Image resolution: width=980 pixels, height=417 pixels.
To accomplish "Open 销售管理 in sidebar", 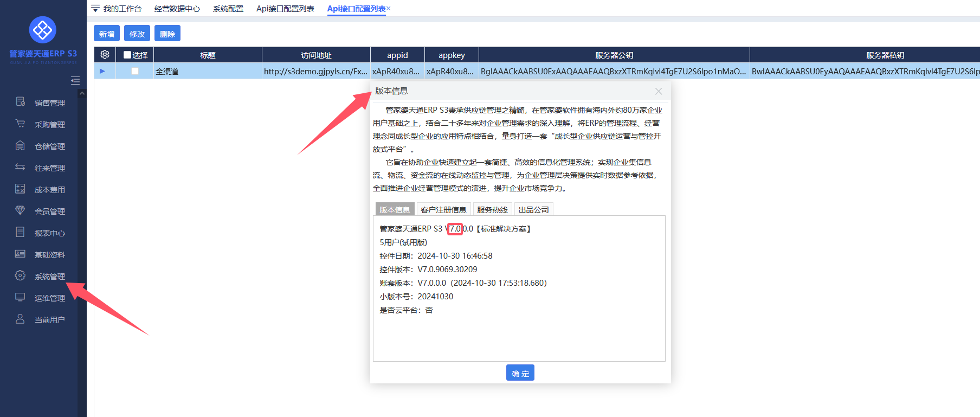I will 50,102.
